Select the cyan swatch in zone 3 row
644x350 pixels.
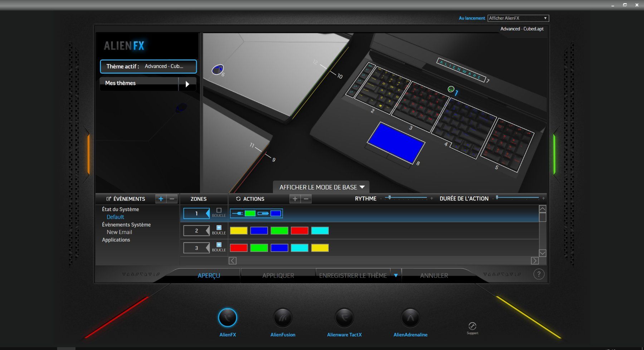click(x=299, y=248)
